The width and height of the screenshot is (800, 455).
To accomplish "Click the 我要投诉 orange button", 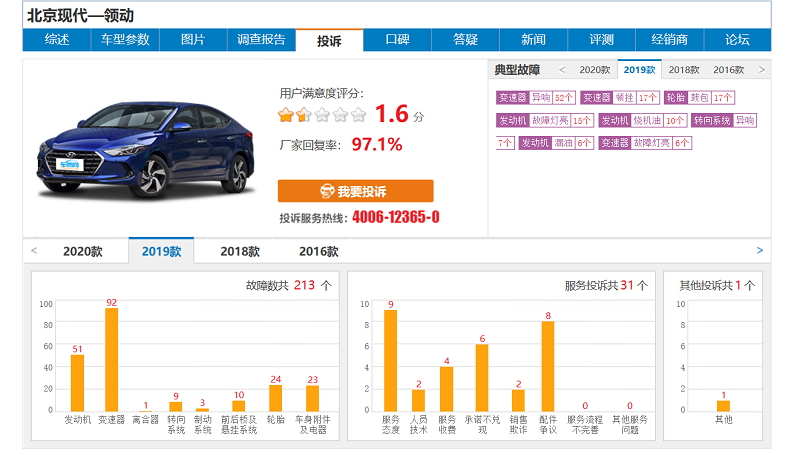I will 356,191.
